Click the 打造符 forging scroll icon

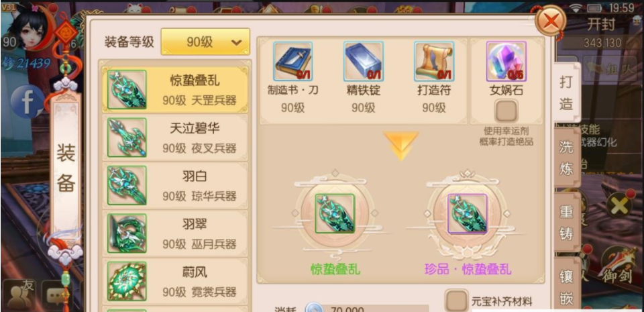[x=434, y=61]
